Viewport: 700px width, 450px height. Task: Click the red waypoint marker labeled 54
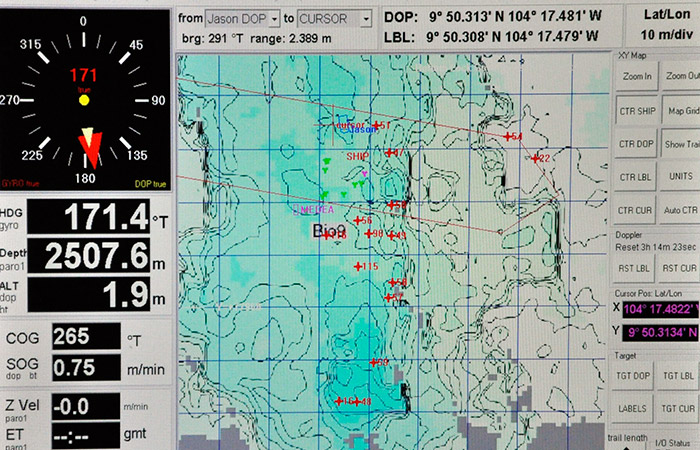[x=508, y=136]
